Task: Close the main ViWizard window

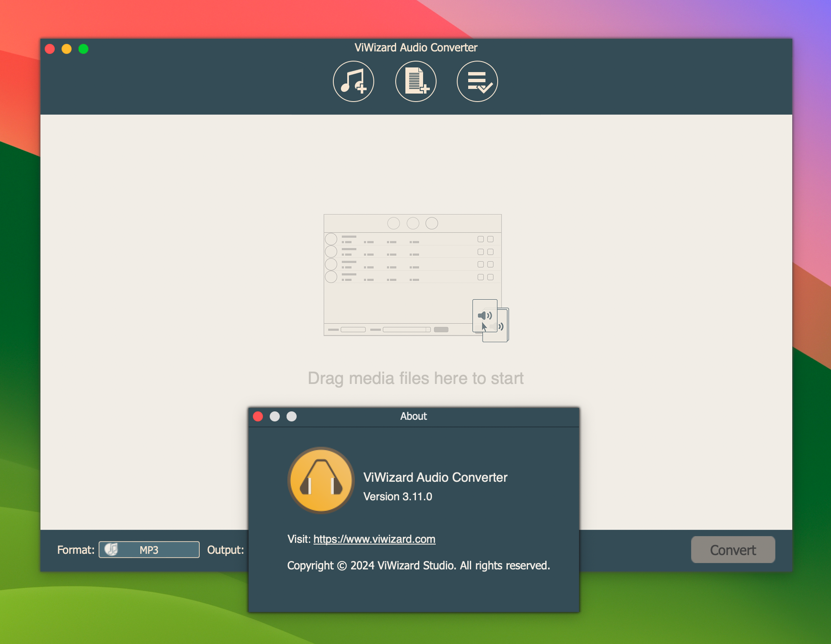Action: pos(50,49)
